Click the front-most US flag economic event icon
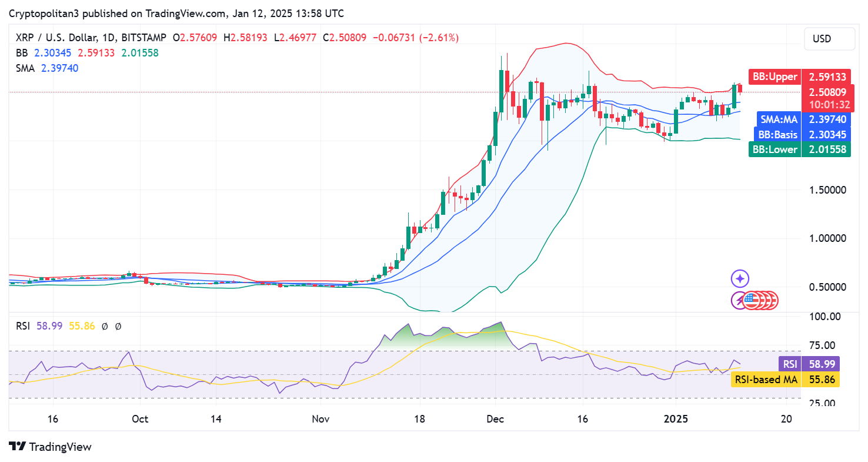Viewport: 868px width, 462px height. 750,300
